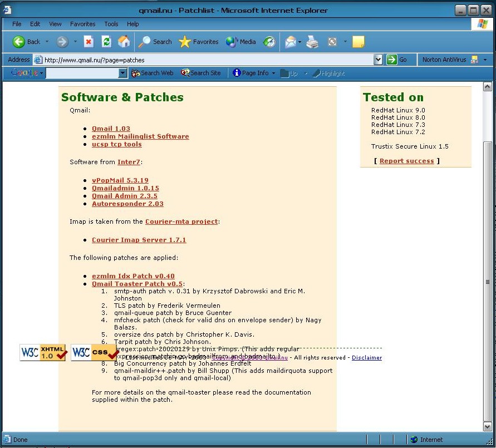Image resolution: width=496 pixels, height=448 pixels.
Task: Click Search Site on Google toolbar
Action: (201, 73)
